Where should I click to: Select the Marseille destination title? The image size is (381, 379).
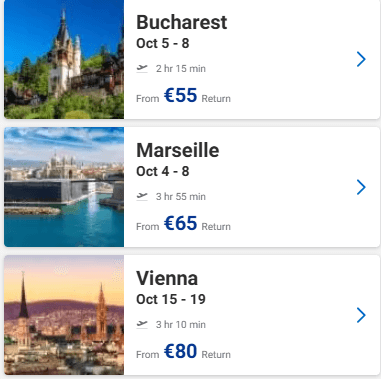(178, 150)
